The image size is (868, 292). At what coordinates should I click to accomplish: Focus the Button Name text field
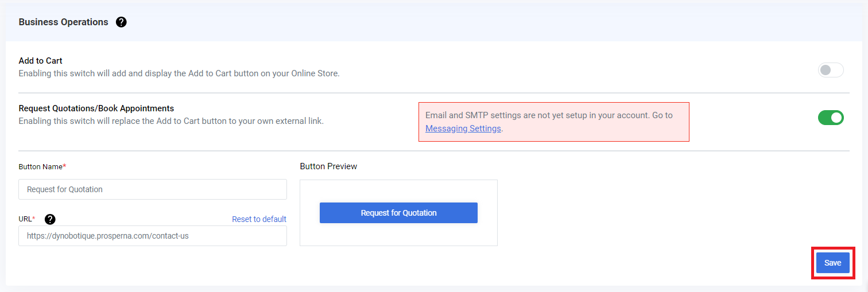153,189
